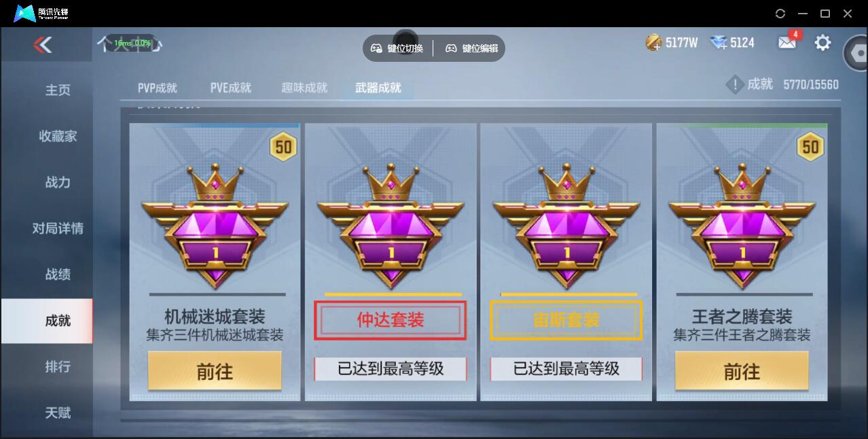Click the blue diamond currency icon
The width and height of the screenshot is (868, 439).
[x=719, y=43]
